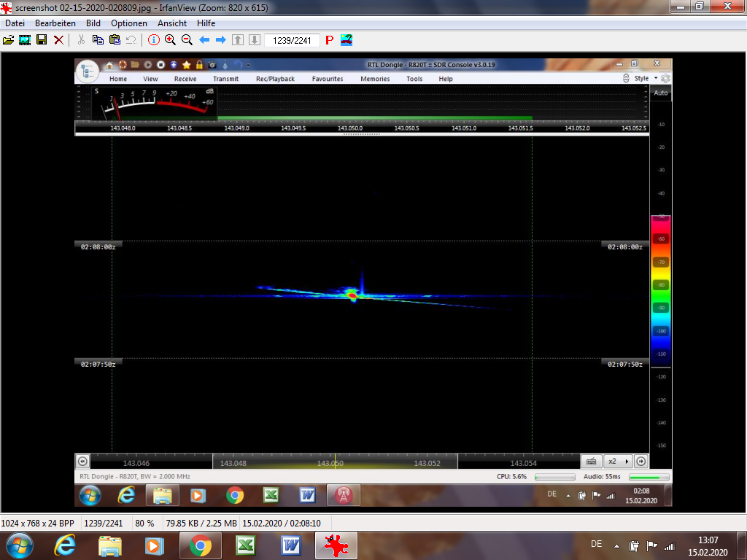Undo the last action in IrfanView

131,40
